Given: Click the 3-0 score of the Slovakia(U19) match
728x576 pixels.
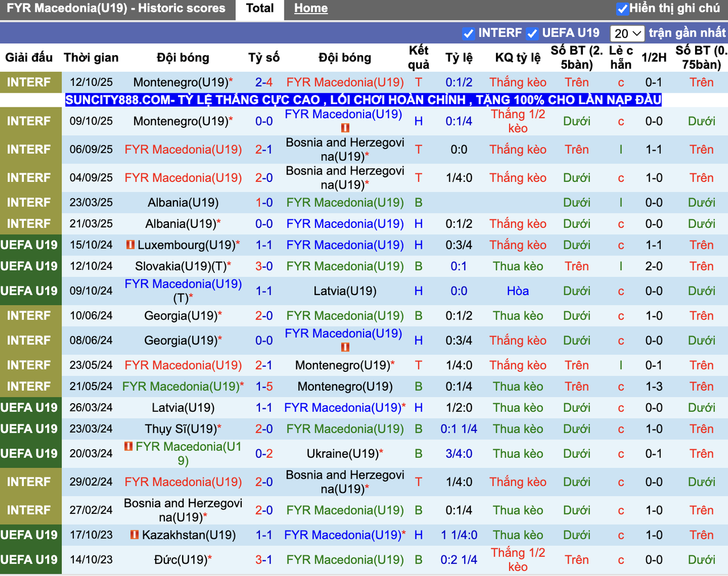Looking at the screenshot, I should (x=264, y=266).
